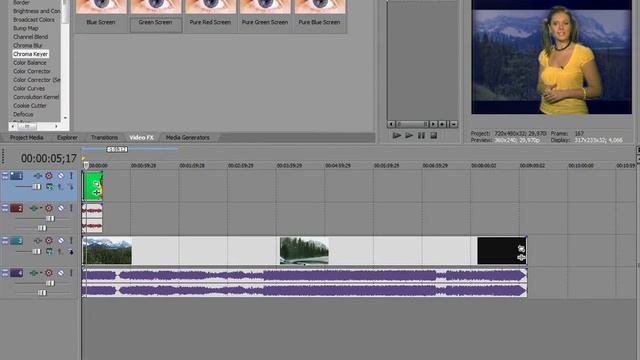
Task: Mute audio track 4
Action: pyautogui.click(x=60, y=273)
